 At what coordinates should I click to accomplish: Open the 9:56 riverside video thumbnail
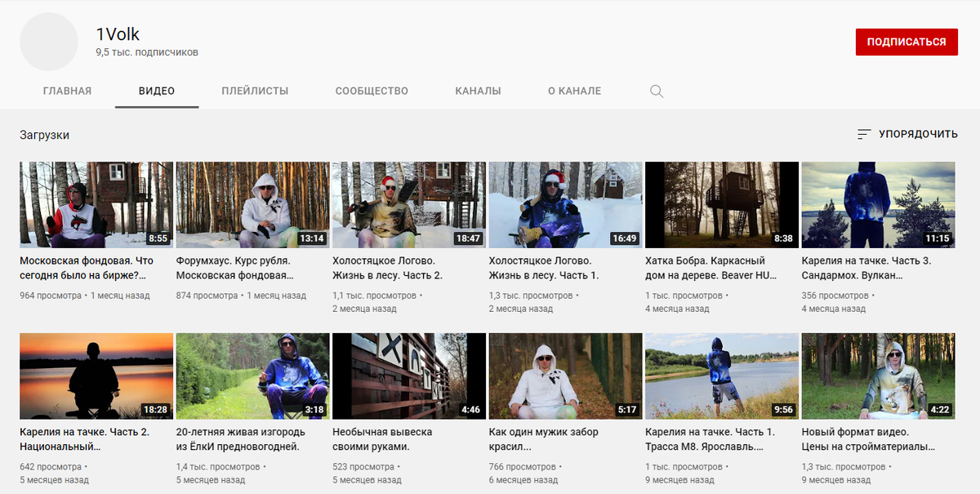coord(722,376)
